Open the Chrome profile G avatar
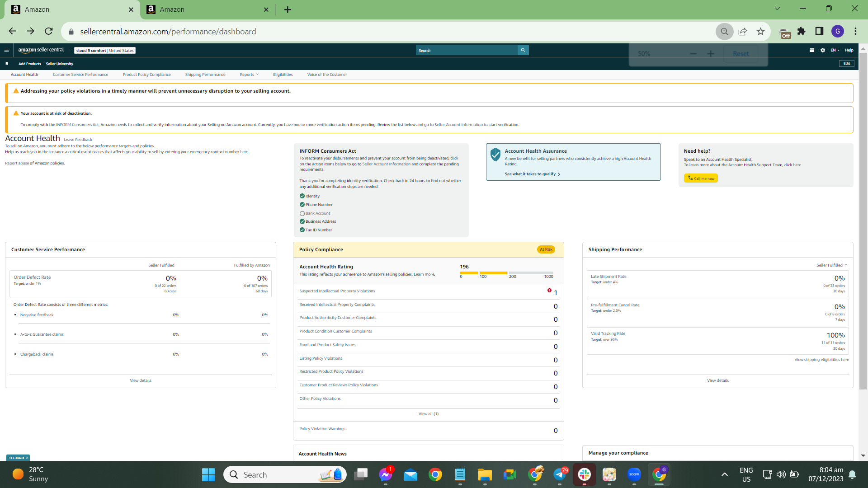 (838, 31)
